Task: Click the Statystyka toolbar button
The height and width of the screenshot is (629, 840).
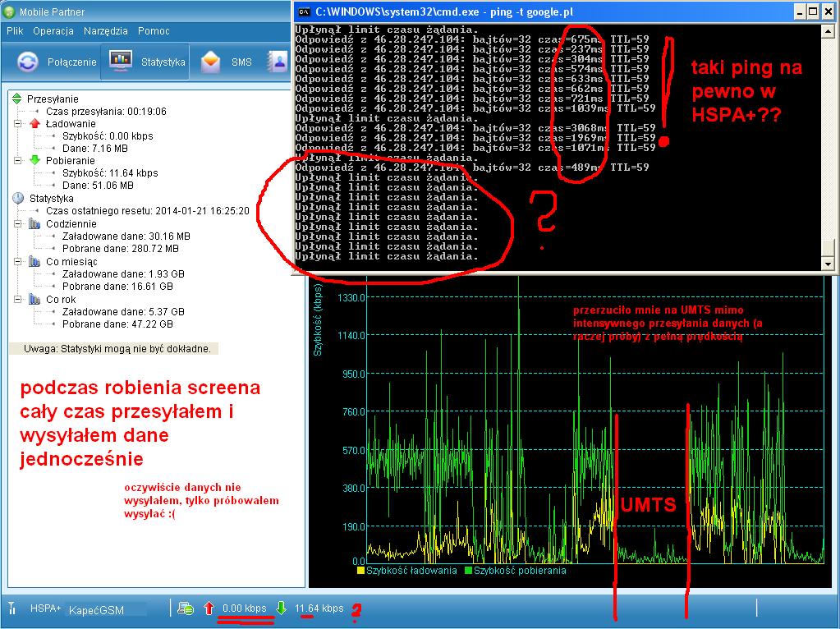Action: tap(145, 62)
